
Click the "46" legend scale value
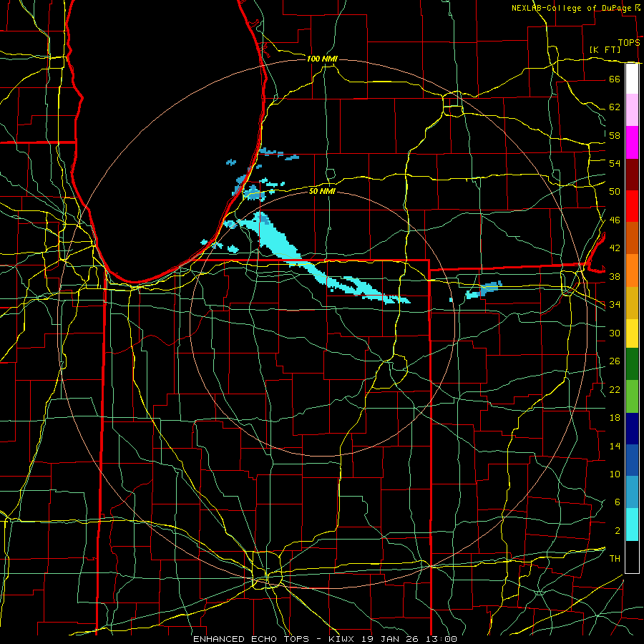pos(615,220)
